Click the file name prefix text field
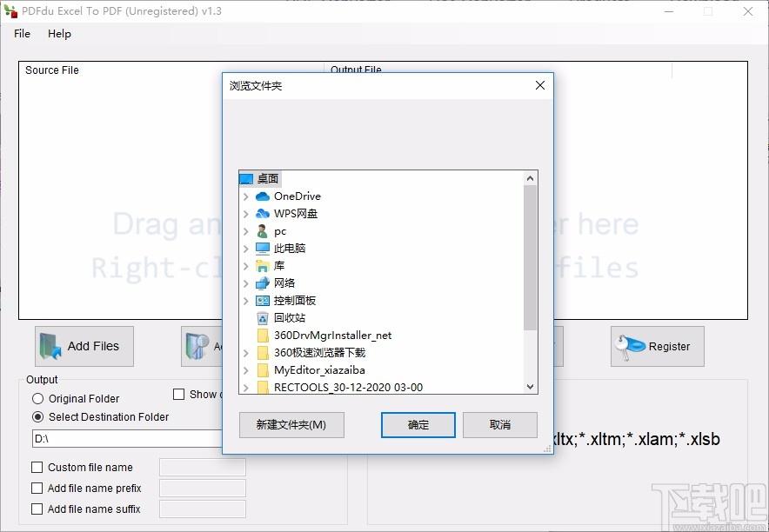Image resolution: width=769 pixels, height=532 pixels. click(202, 489)
